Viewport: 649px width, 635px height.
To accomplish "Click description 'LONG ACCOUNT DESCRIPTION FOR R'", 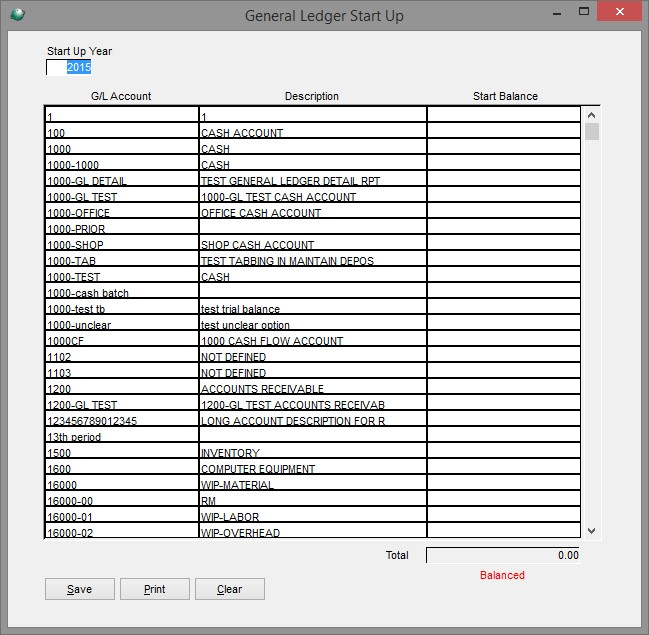I will pos(313,419).
